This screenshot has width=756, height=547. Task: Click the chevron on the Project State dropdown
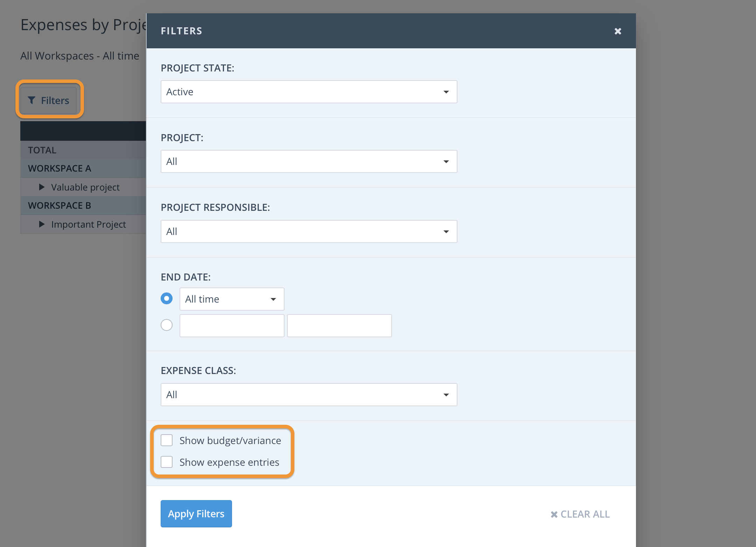click(x=446, y=92)
